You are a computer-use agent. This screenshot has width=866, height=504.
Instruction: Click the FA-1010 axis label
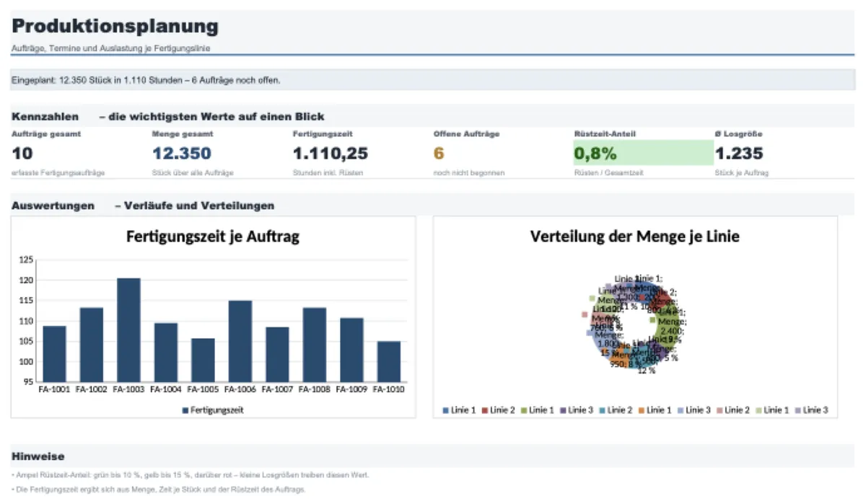coord(389,390)
